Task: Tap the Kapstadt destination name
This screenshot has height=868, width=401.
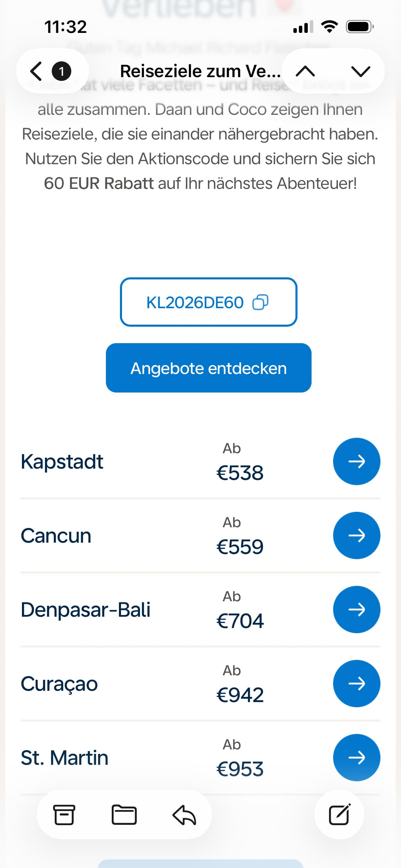Action: tap(62, 461)
